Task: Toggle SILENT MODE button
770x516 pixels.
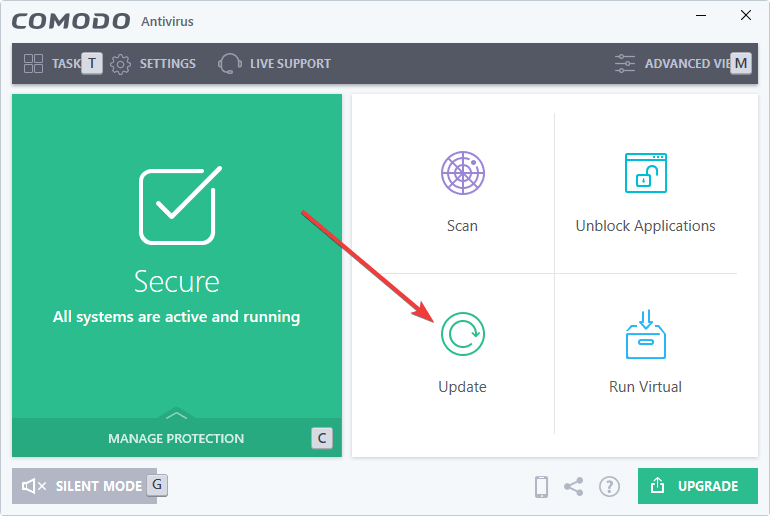Action: point(84,486)
